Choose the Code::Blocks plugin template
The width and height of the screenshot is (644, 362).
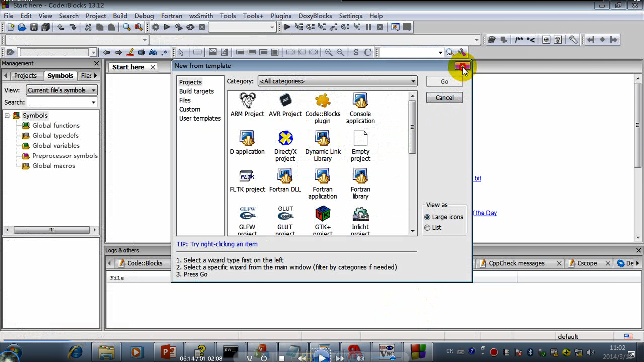323,109
